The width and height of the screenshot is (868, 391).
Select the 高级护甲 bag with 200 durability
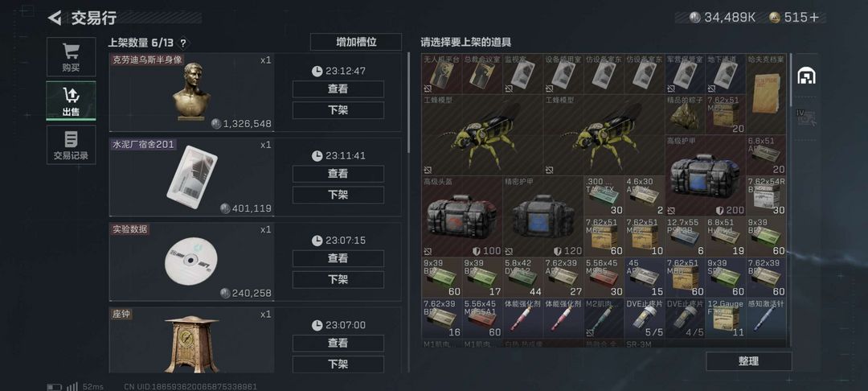[706, 175]
